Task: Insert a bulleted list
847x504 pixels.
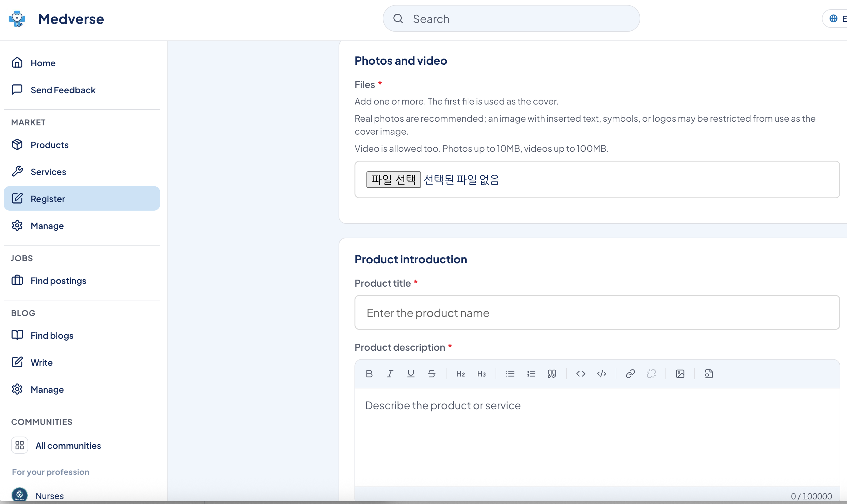Action: 510,374
